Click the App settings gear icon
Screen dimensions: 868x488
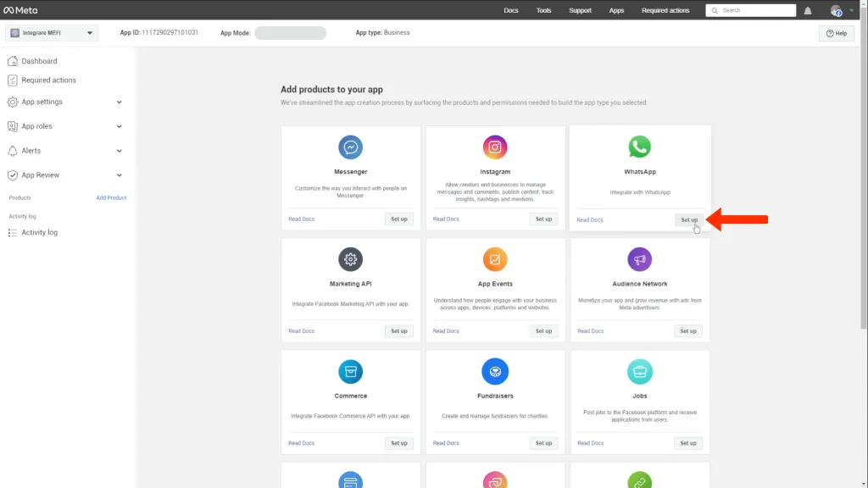pyautogui.click(x=12, y=102)
